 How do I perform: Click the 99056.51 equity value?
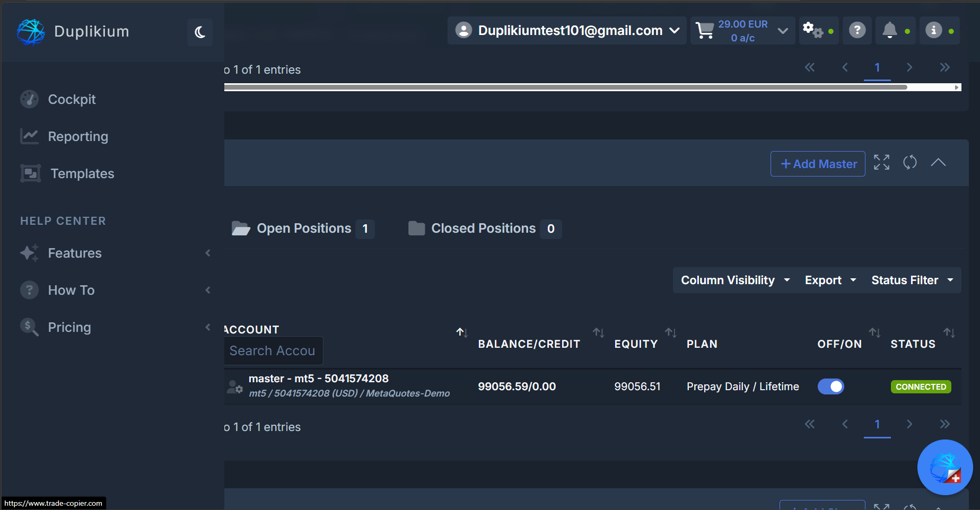637,386
